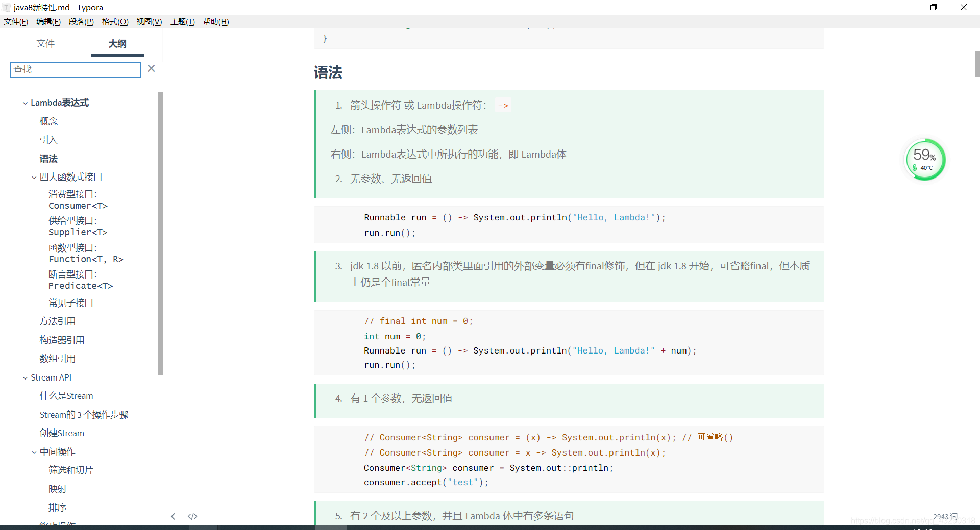980x530 pixels.
Task: Open 创建Stream in the outline
Action: 62,433
